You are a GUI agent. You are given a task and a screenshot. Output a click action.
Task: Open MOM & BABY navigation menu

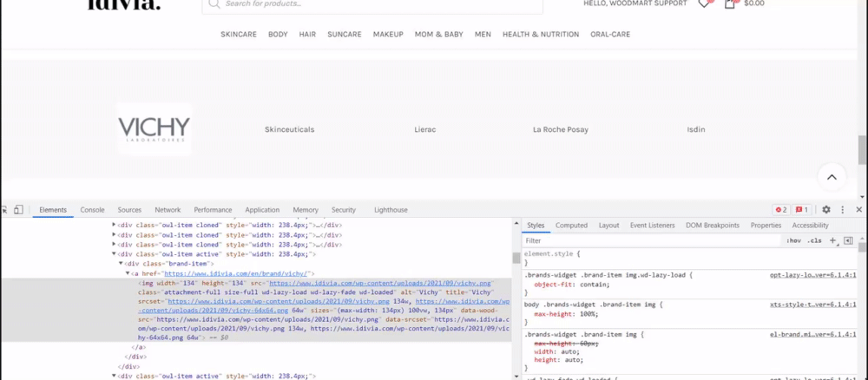coord(439,35)
